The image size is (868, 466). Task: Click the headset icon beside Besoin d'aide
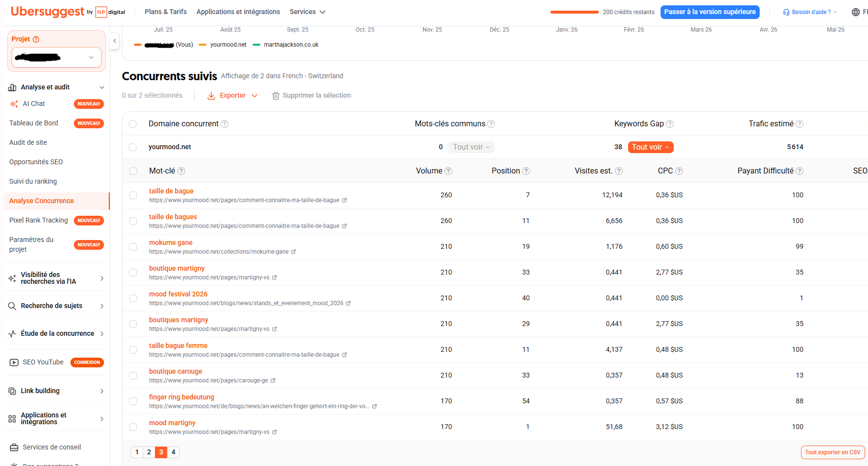pos(786,12)
